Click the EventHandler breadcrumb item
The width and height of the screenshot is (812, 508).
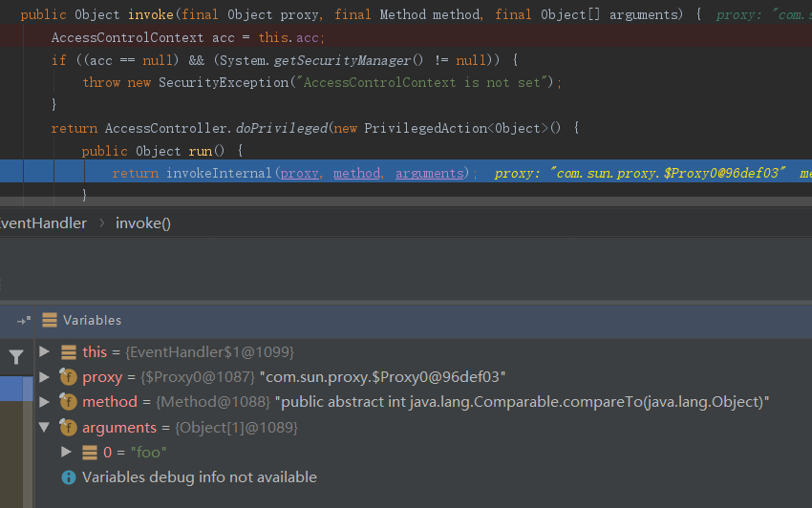pos(42,222)
